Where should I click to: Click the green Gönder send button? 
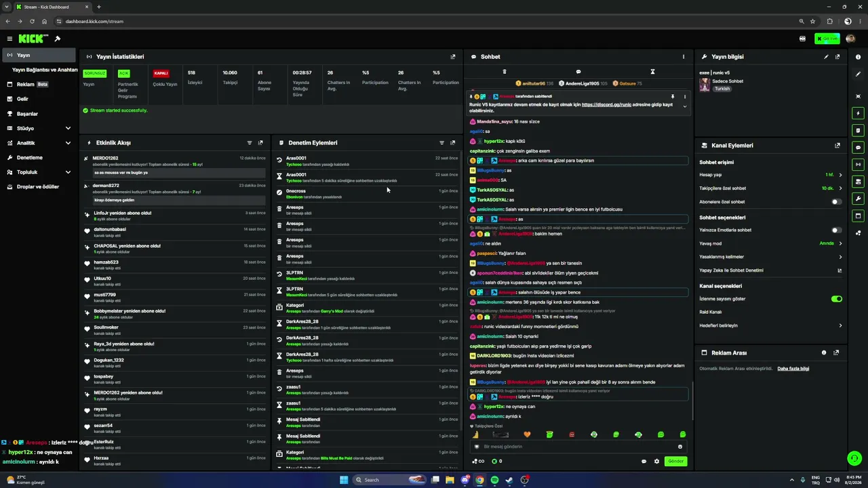[x=676, y=462]
